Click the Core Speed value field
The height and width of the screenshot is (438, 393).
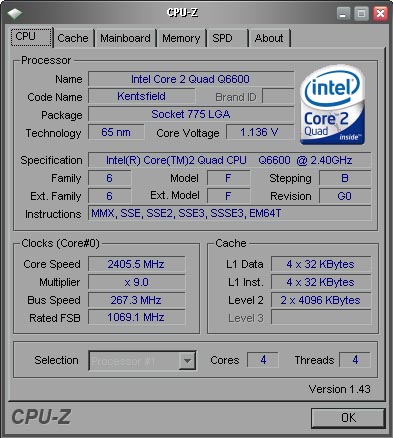[137, 264]
